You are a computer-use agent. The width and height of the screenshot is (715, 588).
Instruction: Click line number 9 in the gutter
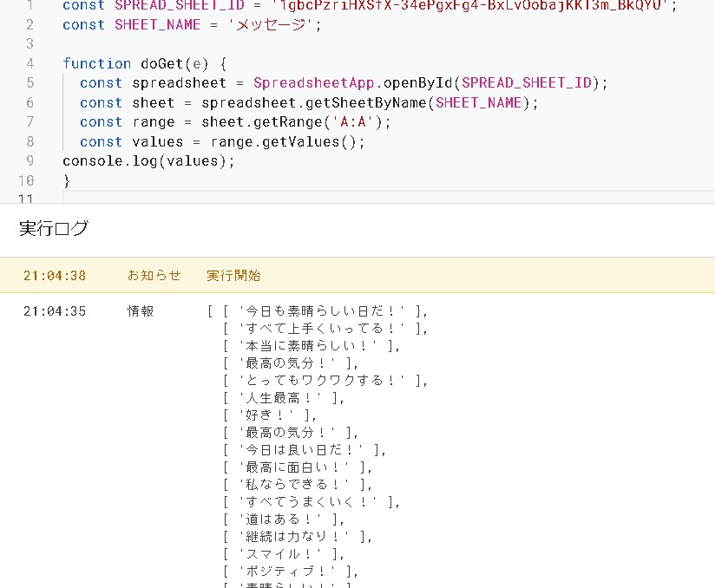(x=30, y=161)
